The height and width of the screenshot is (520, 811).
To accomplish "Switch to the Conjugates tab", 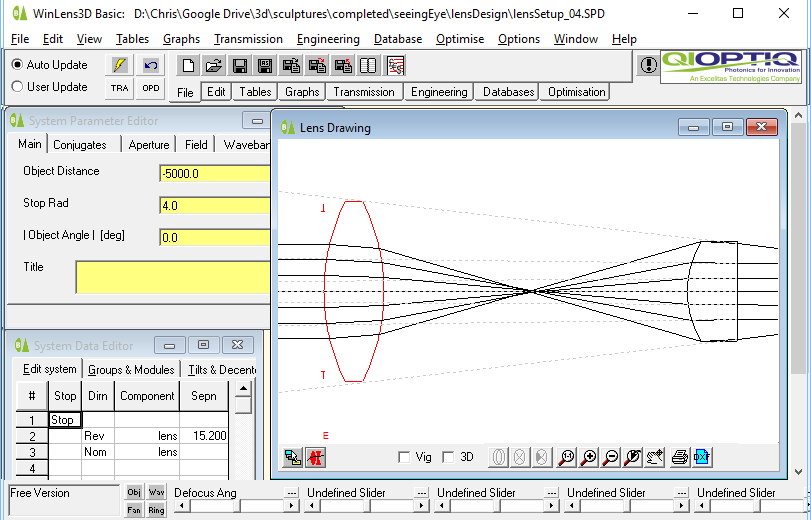I will [80, 145].
